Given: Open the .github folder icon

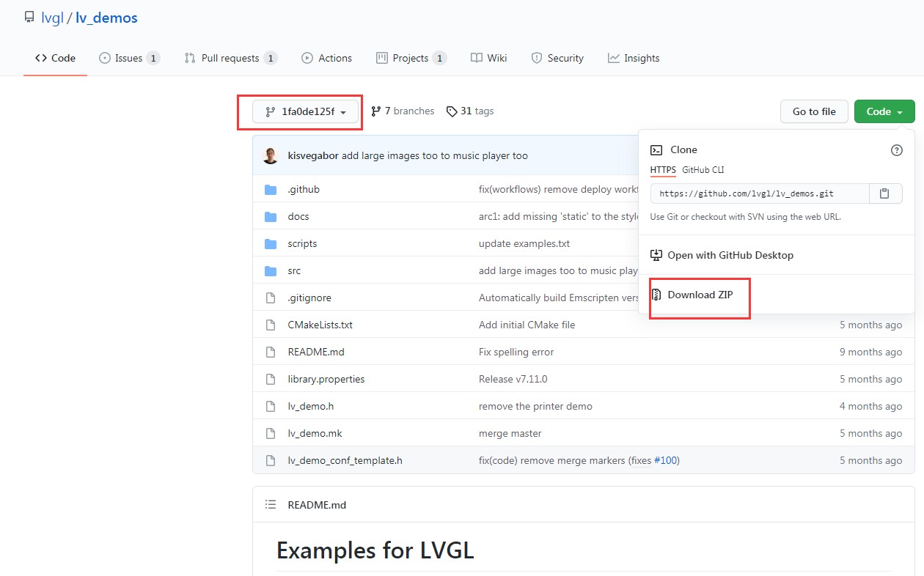Looking at the screenshot, I should coord(271,188).
